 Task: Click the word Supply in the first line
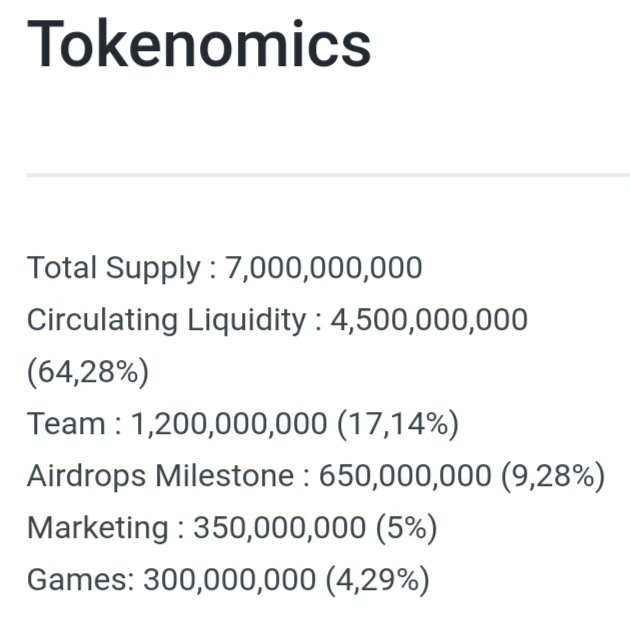click(x=153, y=268)
